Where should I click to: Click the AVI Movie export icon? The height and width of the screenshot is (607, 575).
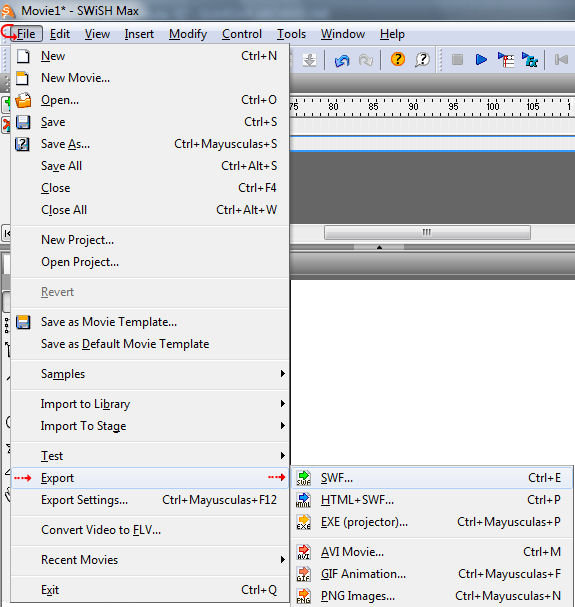pos(304,552)
